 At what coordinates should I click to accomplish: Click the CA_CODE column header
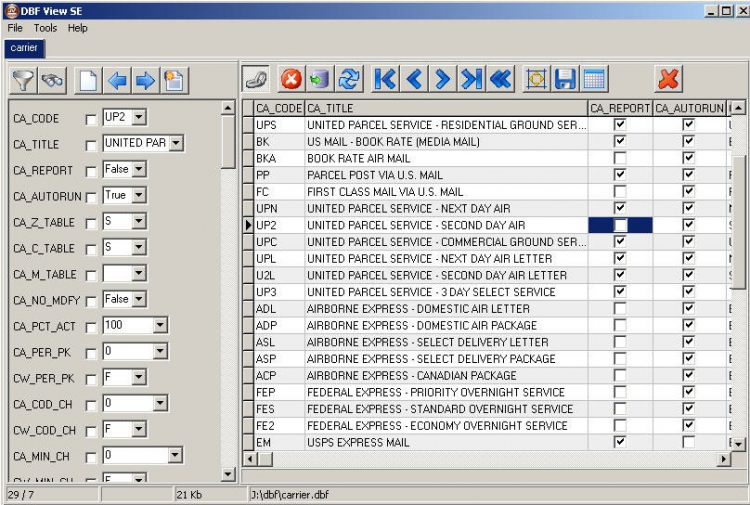coord(278,109)
